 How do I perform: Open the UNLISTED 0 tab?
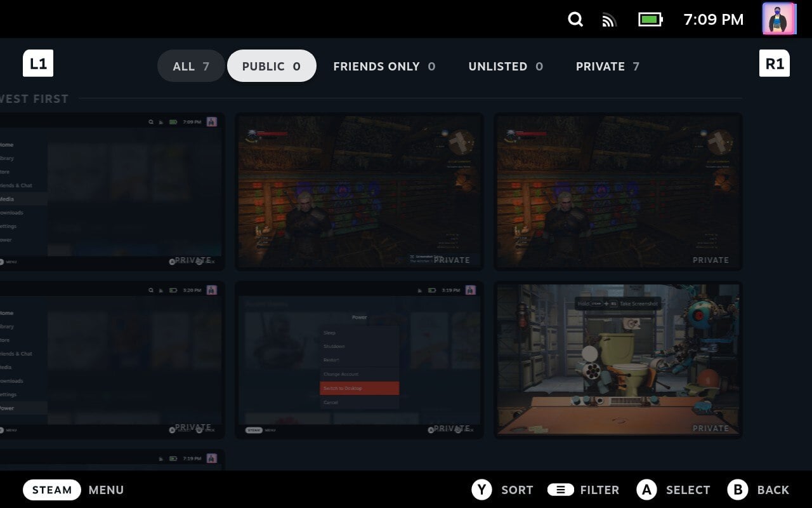pyautogui.click(x=506, y=66)
